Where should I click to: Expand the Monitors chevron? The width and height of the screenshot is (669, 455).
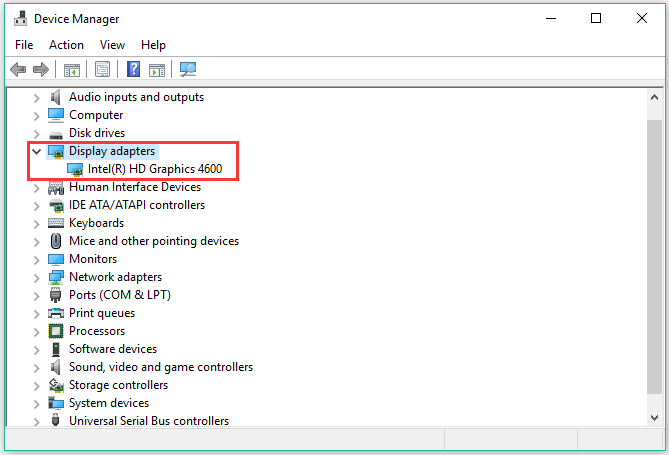coord(37,260)
